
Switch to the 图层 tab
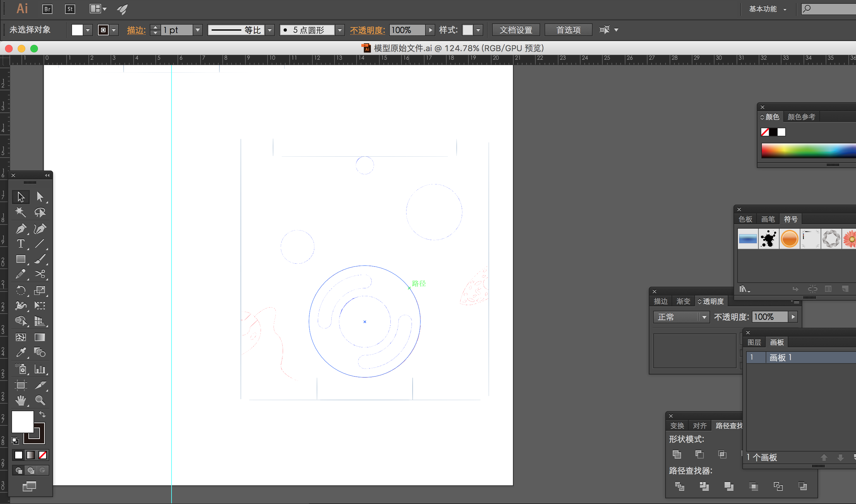(x=754, y=342)
